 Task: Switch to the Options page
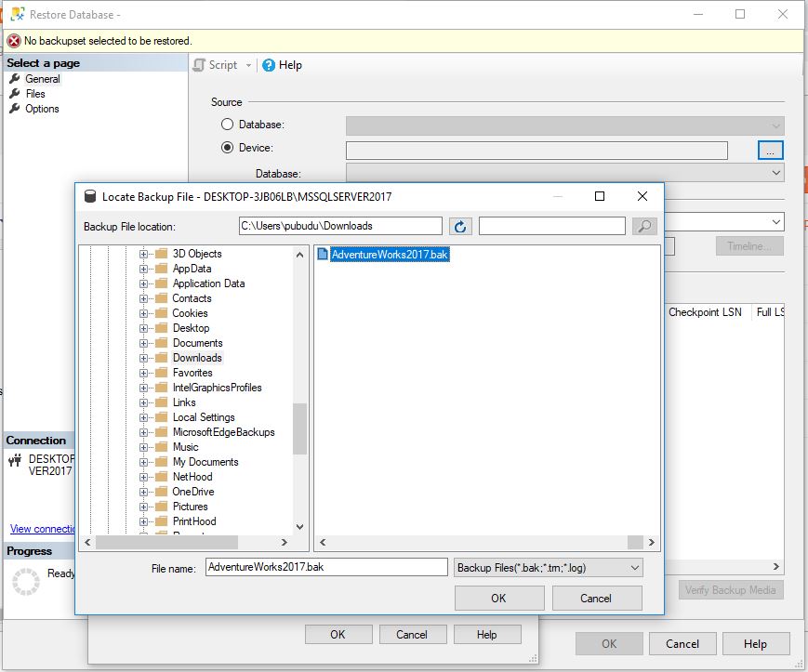[44, 109]
